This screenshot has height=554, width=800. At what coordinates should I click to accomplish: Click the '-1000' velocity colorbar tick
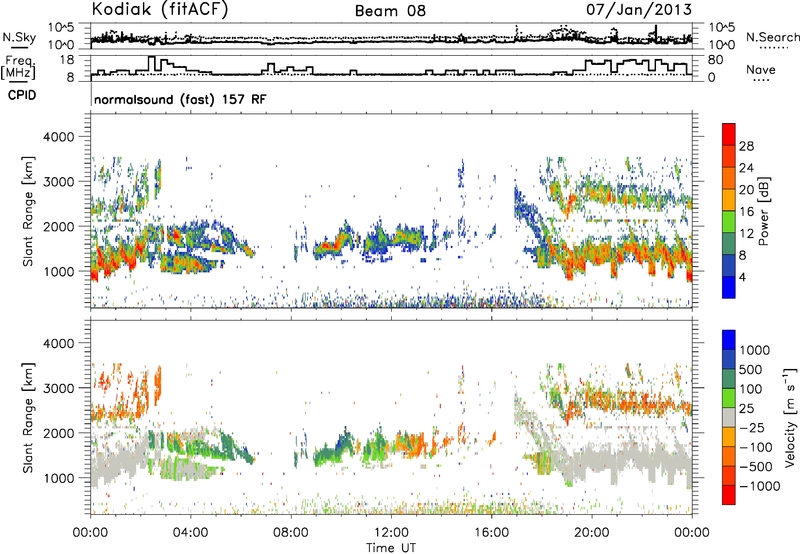[x=759, y=486]
